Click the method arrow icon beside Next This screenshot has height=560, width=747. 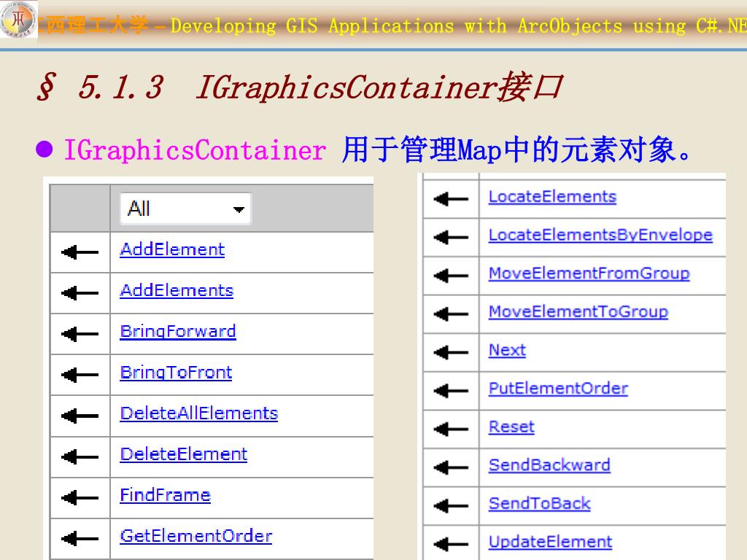point(451,352)
